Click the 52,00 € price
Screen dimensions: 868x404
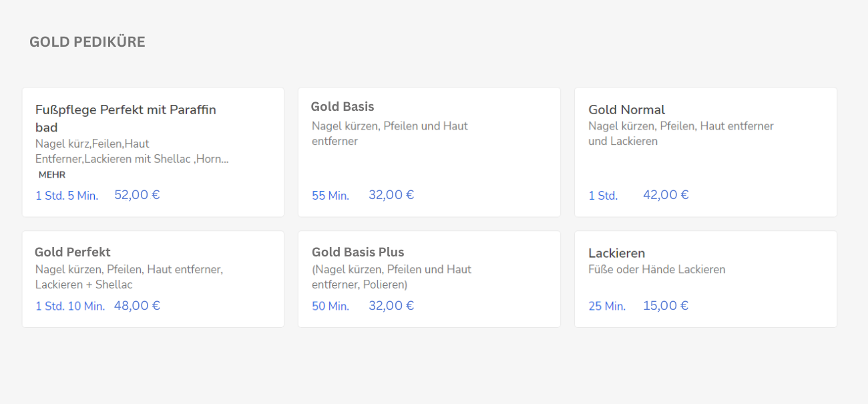[x=137, y=195]
